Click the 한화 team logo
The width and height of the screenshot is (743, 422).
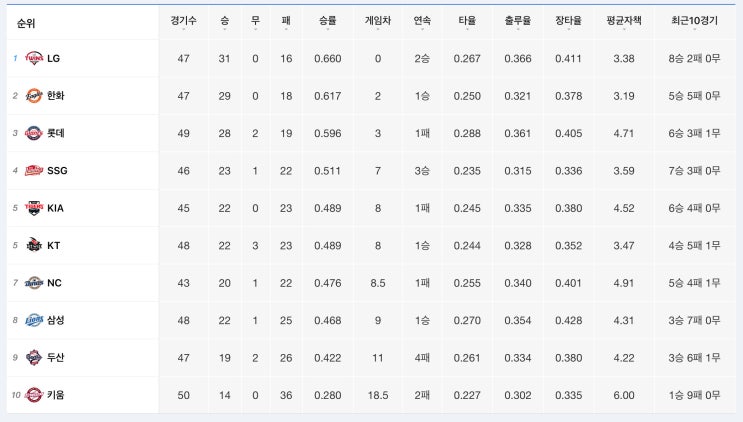(x=34, y=96)
